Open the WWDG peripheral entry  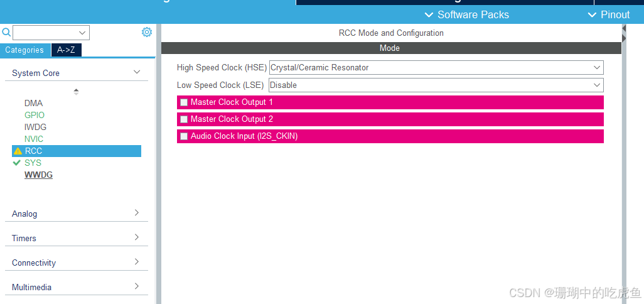(x=39, y=175)
